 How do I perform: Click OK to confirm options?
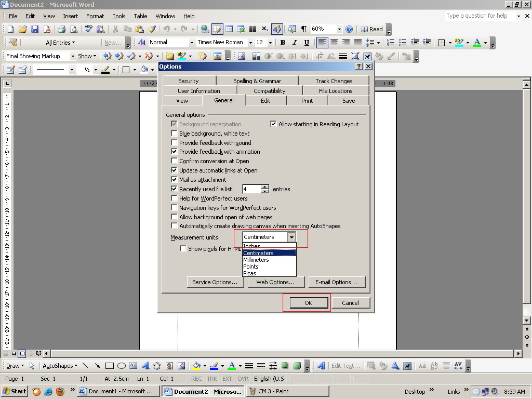pyautogui.click(x=308, y=303)
